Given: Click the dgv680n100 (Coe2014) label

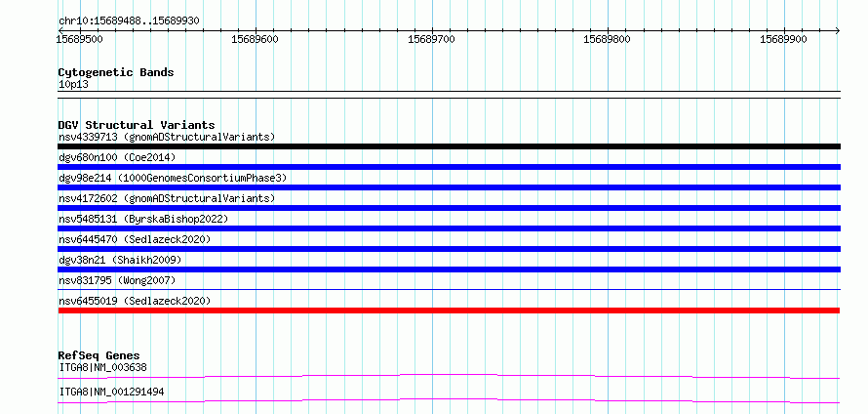Looking at the screenshot, I should click(x=117, y=157).
